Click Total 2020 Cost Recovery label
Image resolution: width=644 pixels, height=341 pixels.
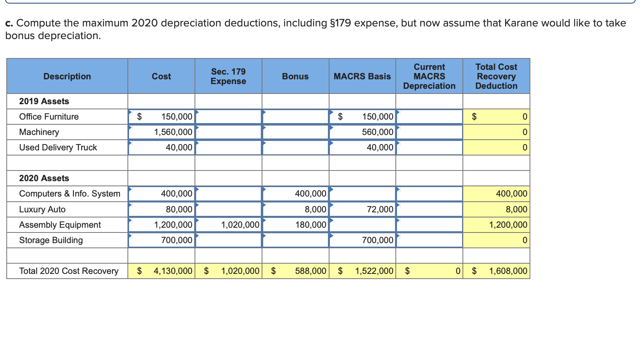(69, 271)
